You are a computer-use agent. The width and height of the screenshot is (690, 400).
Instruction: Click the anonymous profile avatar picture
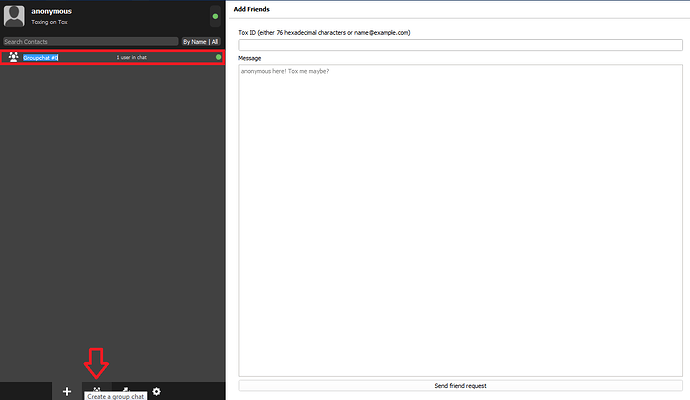click(x=15, y=17)
